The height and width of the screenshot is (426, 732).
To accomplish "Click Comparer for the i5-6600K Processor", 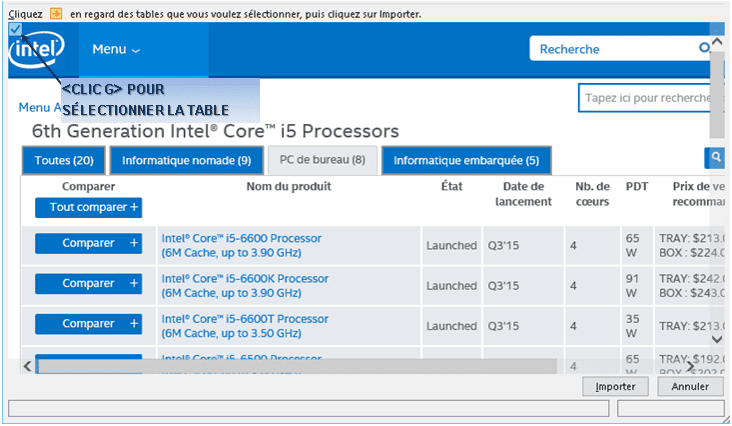I will point(89,283).
